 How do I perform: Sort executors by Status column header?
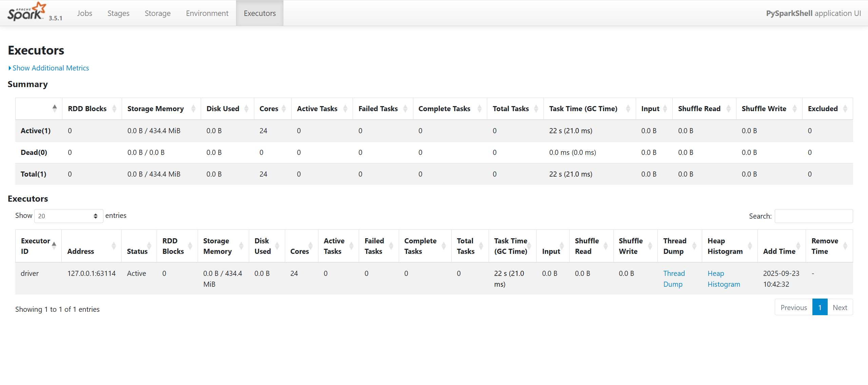[x=137, y=251]
